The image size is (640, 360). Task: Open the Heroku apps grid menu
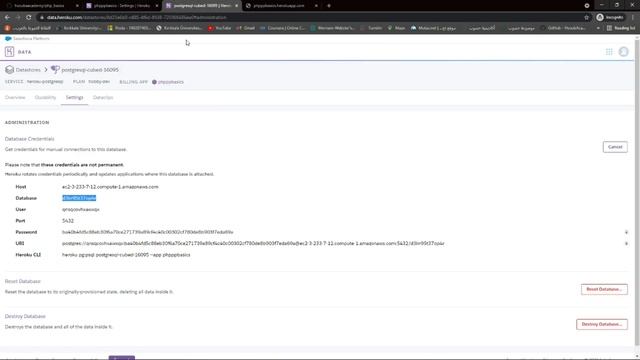coord(609,52)
